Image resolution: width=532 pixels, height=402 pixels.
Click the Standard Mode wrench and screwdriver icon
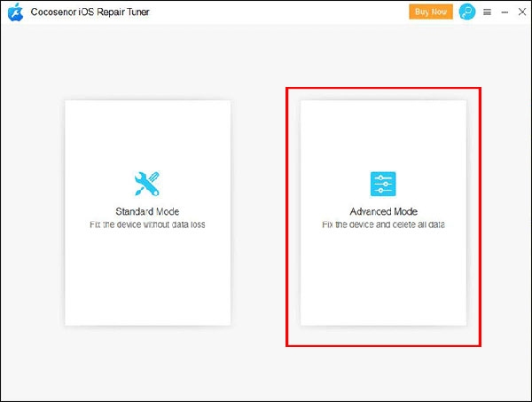pyautogui.click(x=147, y=184)
